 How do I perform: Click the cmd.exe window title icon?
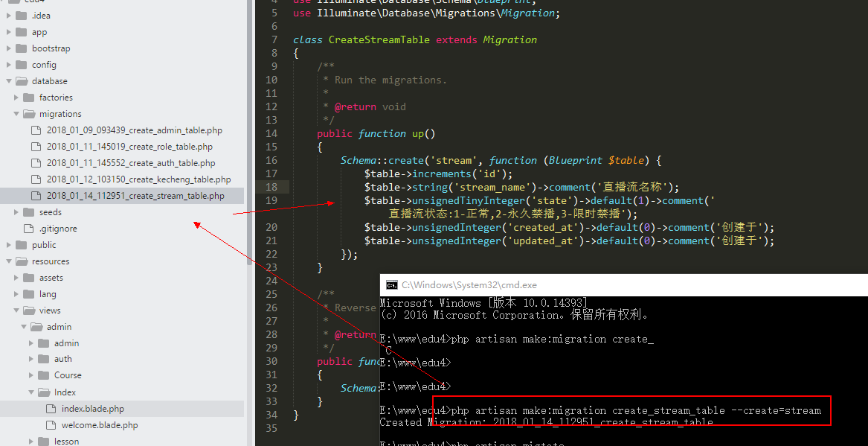(391, 285)
